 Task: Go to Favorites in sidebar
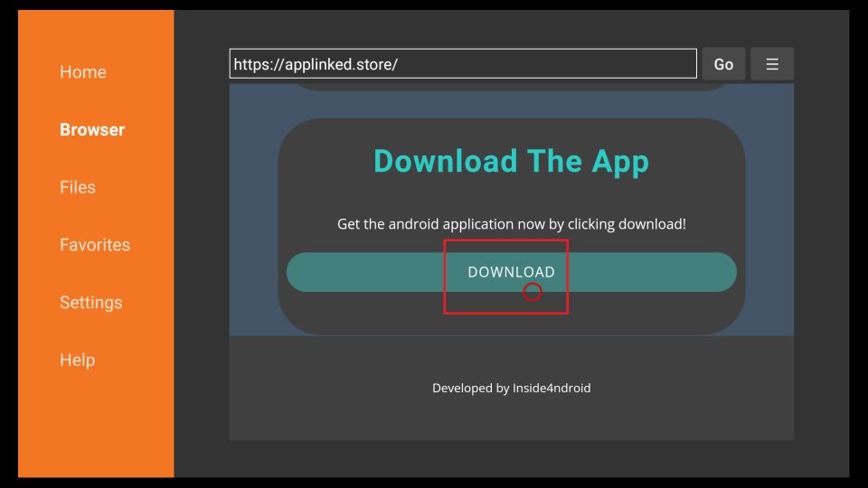pos(95,245)
